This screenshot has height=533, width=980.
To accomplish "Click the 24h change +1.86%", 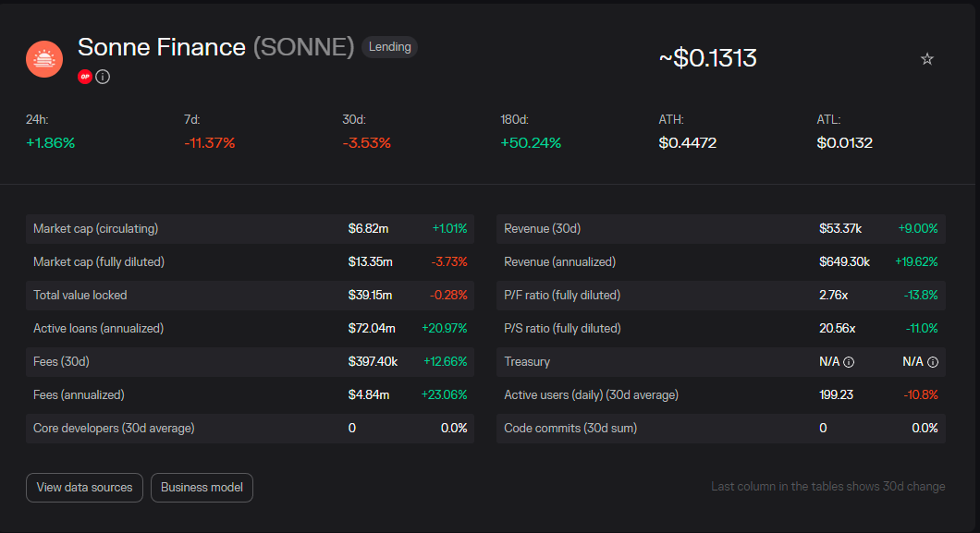I will 51,143.
